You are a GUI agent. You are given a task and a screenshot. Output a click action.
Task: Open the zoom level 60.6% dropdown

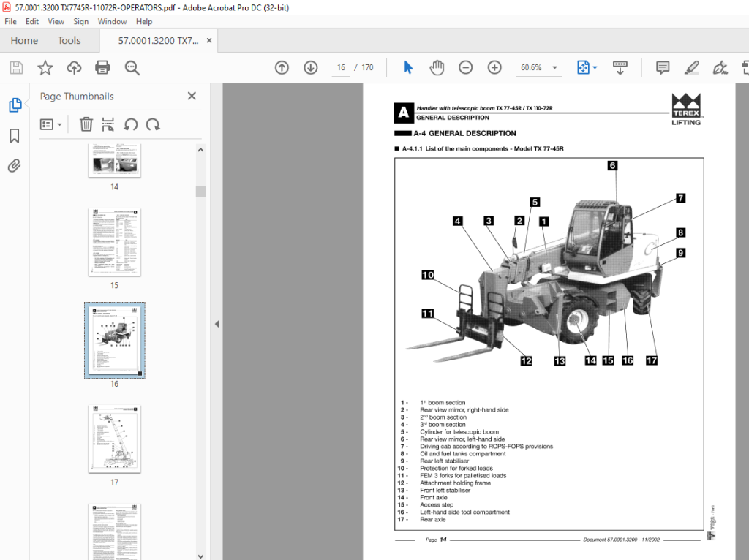538,68
